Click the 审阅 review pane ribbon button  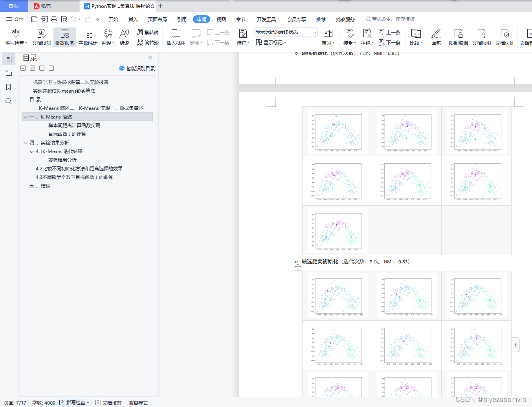click(328, 37)
